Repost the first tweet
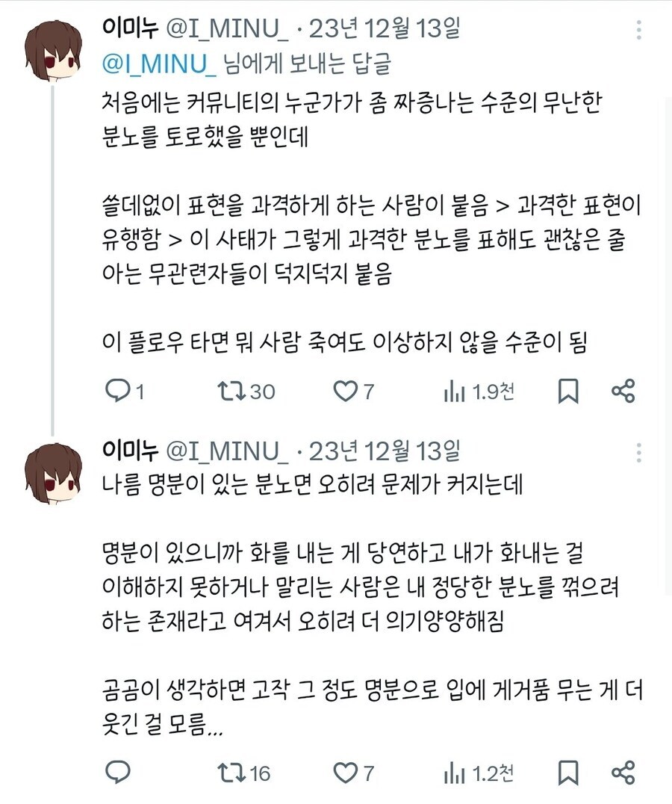 (x=233, y=390)
